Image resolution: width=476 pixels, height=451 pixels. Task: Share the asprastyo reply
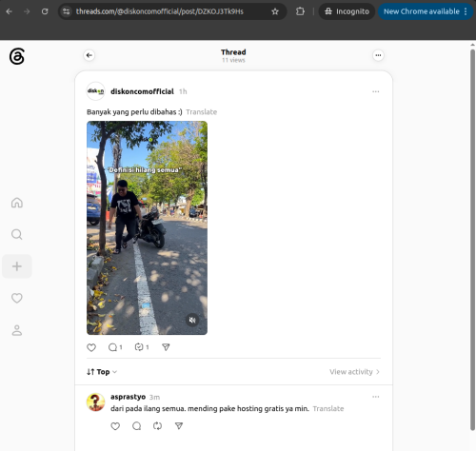(179, 426)
